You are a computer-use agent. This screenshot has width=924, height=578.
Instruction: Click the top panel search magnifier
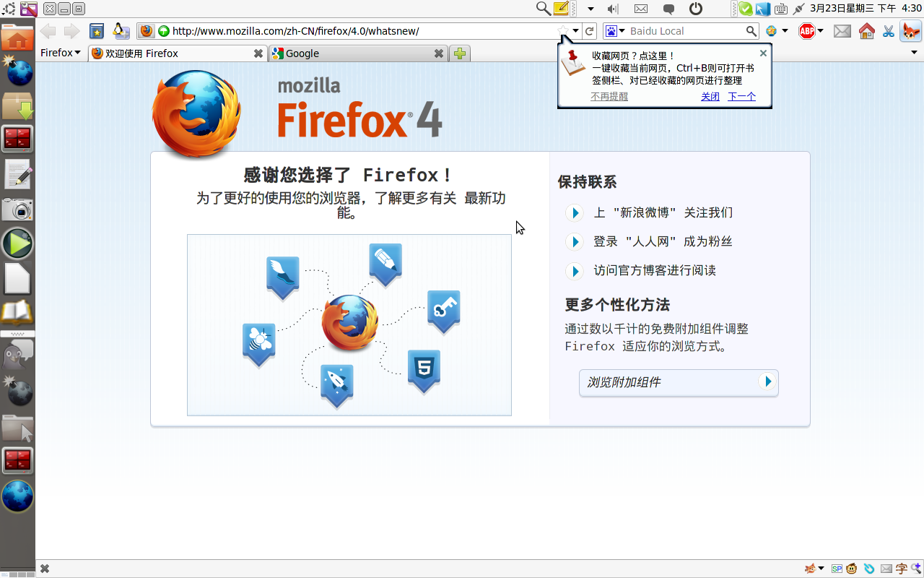click(543, 9)
